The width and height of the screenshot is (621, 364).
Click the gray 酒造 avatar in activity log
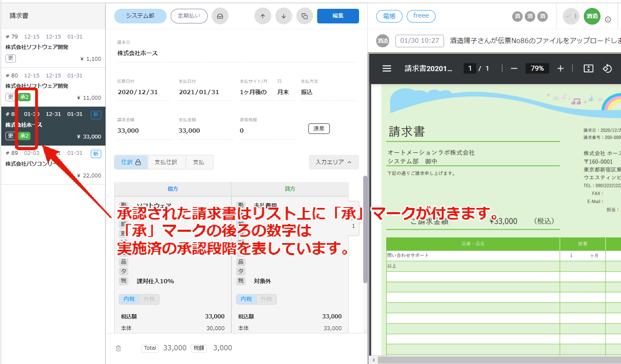(x=382, y=41)
